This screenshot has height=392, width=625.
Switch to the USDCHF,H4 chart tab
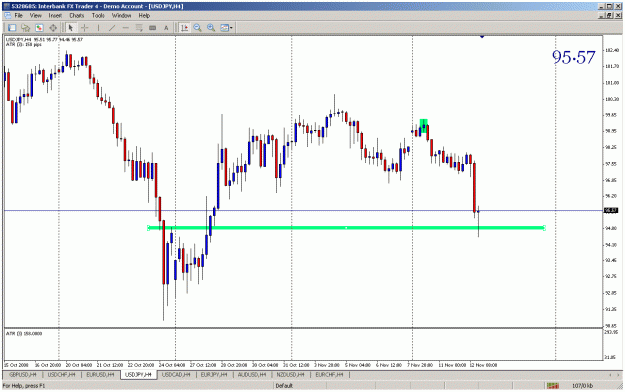tap(61, 375)
